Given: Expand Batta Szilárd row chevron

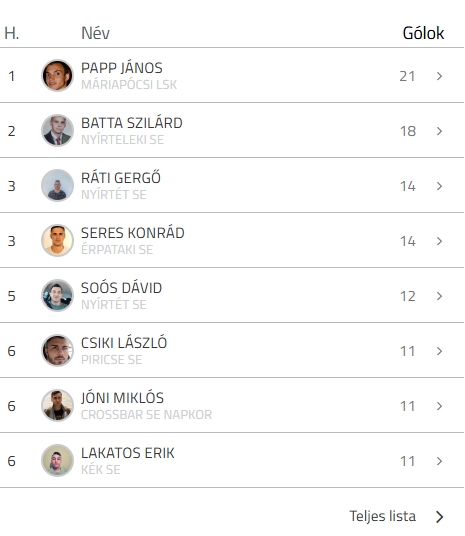Looking at the screenshot, I should click(440, 131).
